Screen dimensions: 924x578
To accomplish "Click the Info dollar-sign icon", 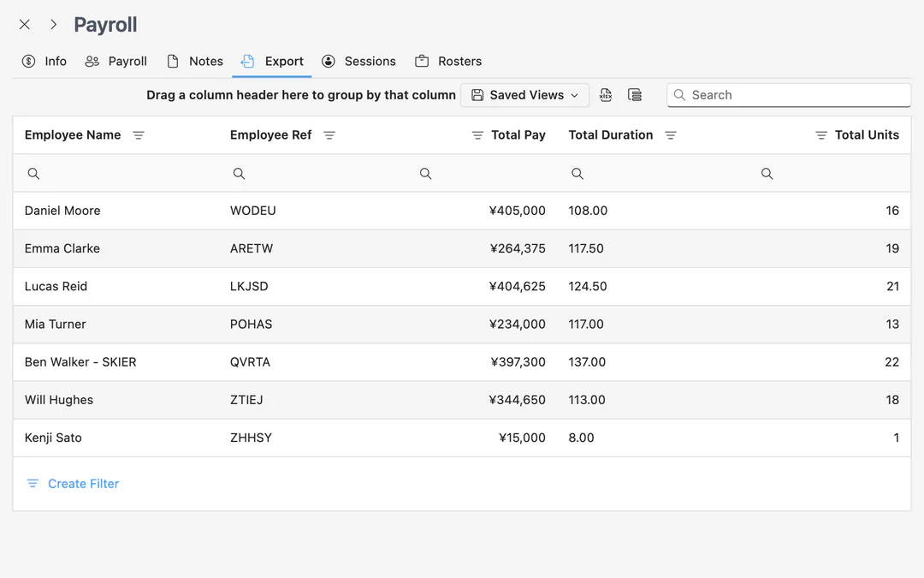I will pos(28,62).
